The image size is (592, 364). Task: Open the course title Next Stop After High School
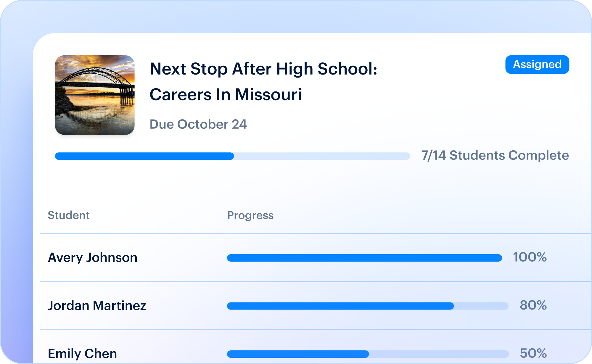coord(263,69)
